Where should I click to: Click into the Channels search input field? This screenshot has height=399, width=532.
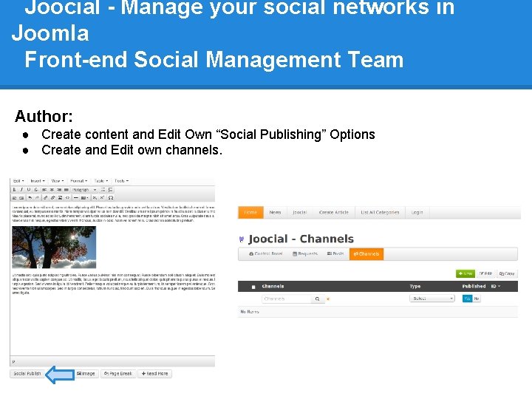point(287,299)
